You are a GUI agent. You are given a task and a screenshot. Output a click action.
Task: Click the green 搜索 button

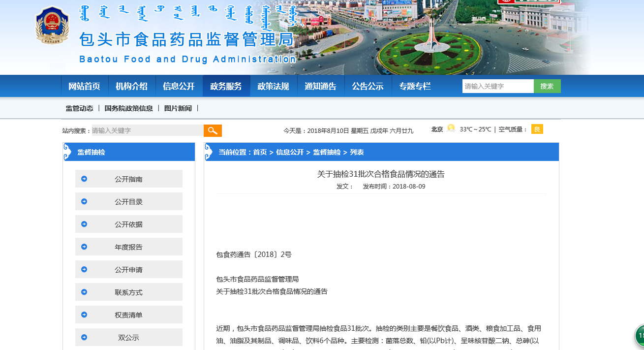click(x=547, y=86)
